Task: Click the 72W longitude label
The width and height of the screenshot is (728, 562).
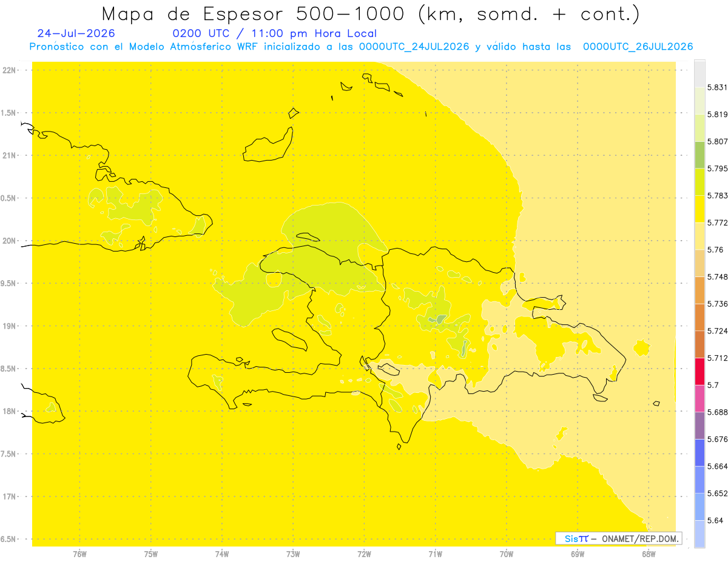Action: 364,554
